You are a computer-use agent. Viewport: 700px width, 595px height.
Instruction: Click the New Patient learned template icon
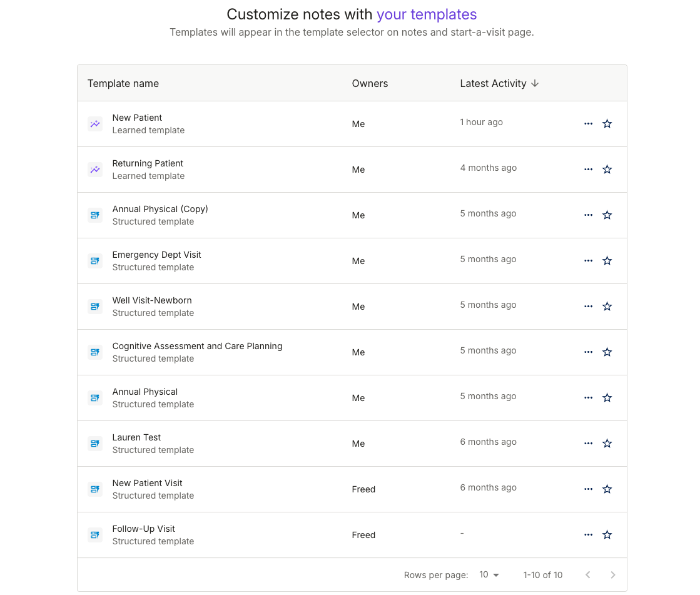pos(95,124)
